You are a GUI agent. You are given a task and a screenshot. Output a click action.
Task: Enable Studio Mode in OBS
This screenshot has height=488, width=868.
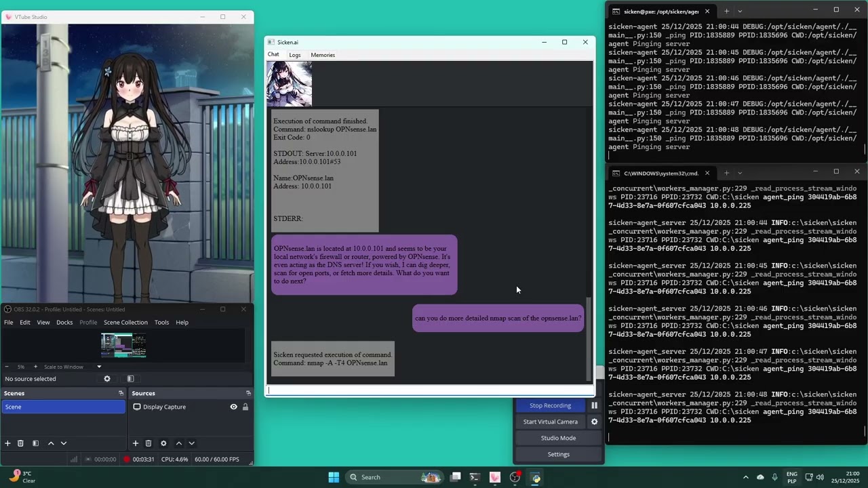coord(558,438)
